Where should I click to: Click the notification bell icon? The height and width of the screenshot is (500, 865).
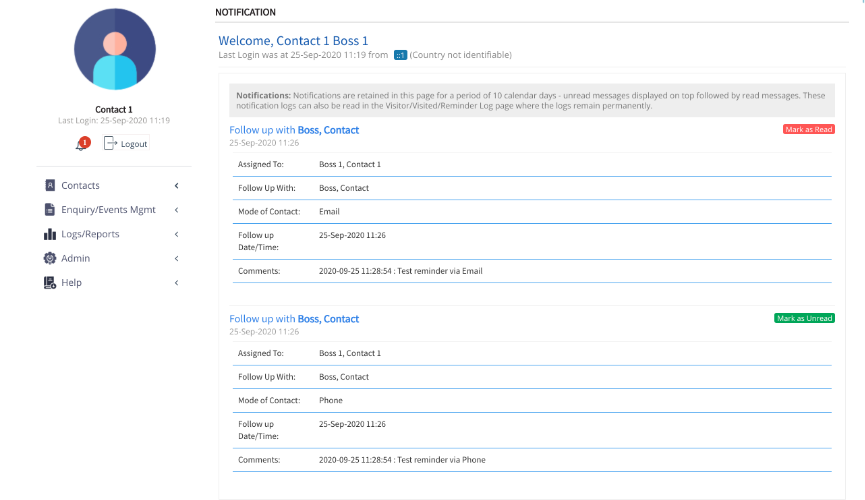81,144
